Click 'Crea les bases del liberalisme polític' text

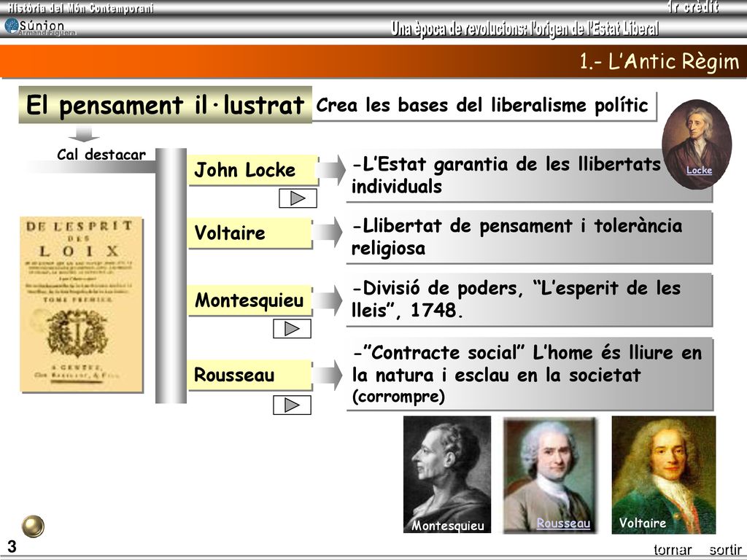pyautogui.click(x=482, y=105)
